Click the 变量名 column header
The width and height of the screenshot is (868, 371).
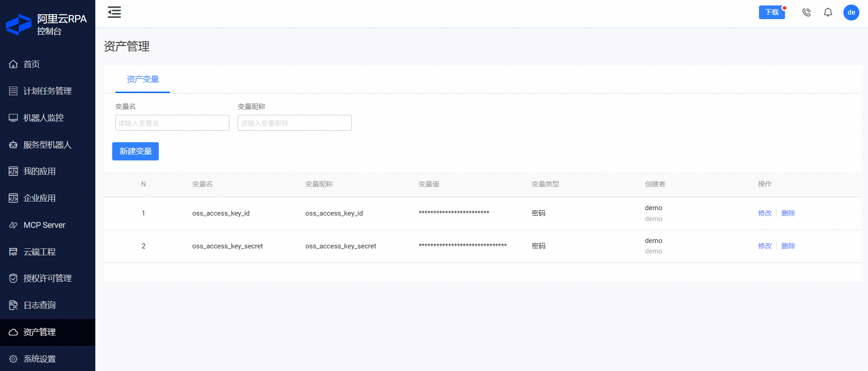(203, 184)
